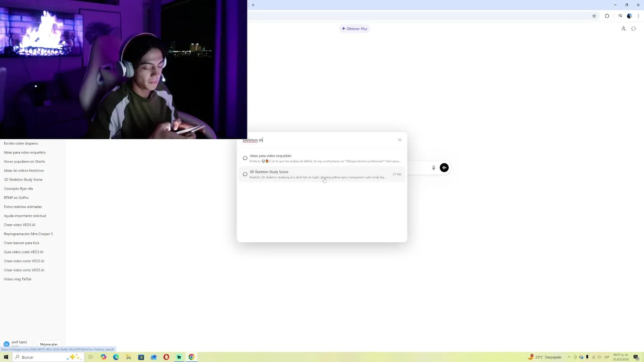The image size is (644, 362).
Task: Open the Chrome three-dot menu
Action: tap(637, 16)
